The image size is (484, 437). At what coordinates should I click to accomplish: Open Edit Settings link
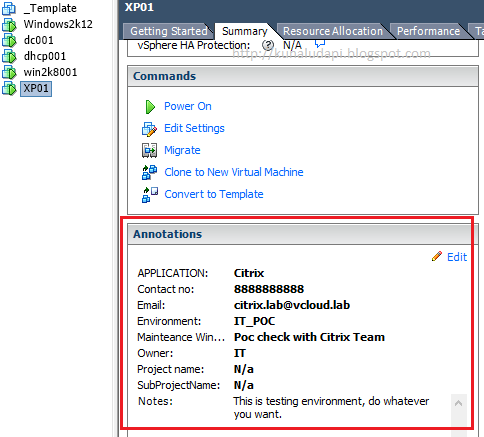(x=194, y=128)
